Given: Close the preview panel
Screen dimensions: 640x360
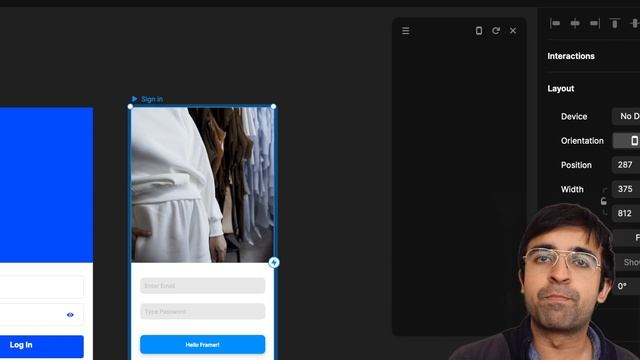Looking at the screenshot, I should (x=513, y=31).
